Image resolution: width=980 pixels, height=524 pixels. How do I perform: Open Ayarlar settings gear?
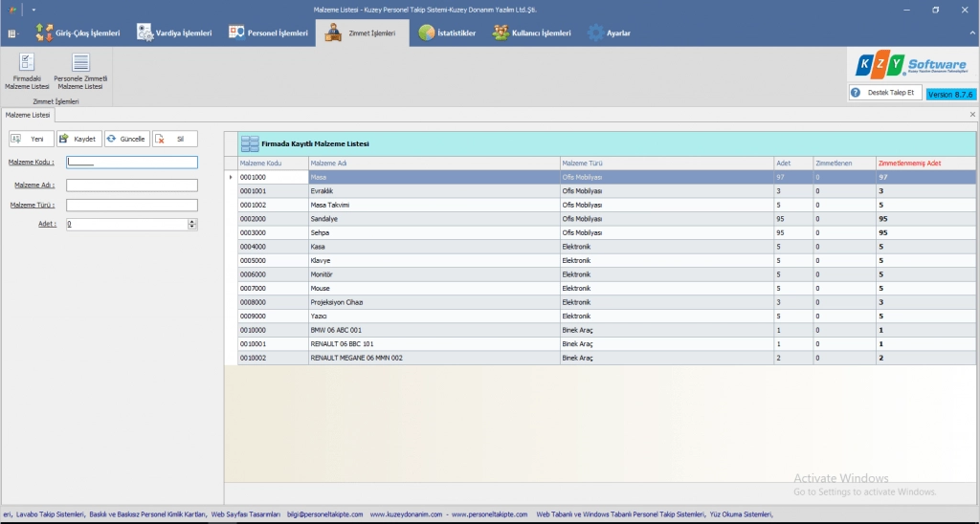tap(609, 33)
